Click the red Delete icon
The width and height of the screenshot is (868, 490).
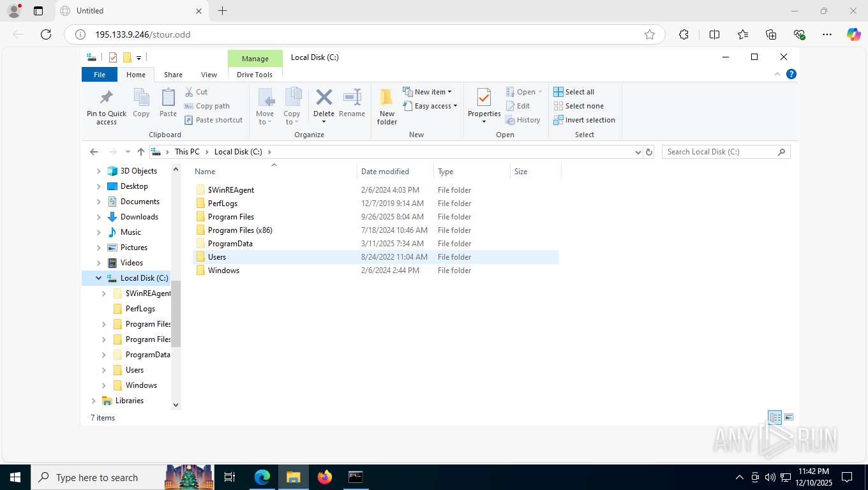(x=324, y=98)
